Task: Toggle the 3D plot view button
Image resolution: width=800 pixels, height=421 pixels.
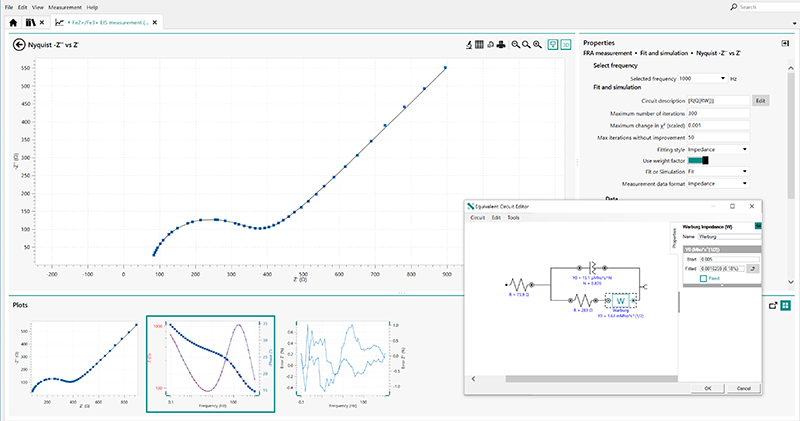Action: point(566,45)
